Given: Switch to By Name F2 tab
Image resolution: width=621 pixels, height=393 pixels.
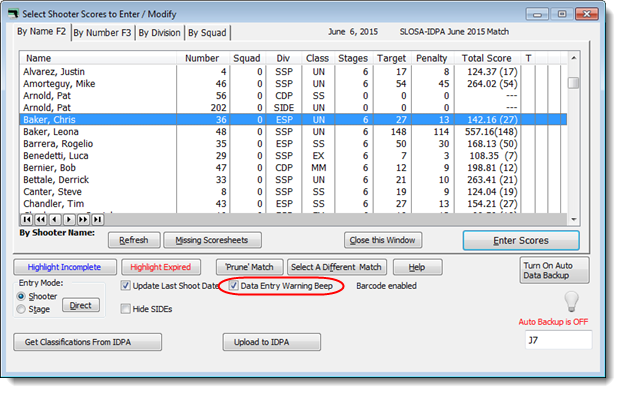Looking at the screenshot, I should (42, 32).
